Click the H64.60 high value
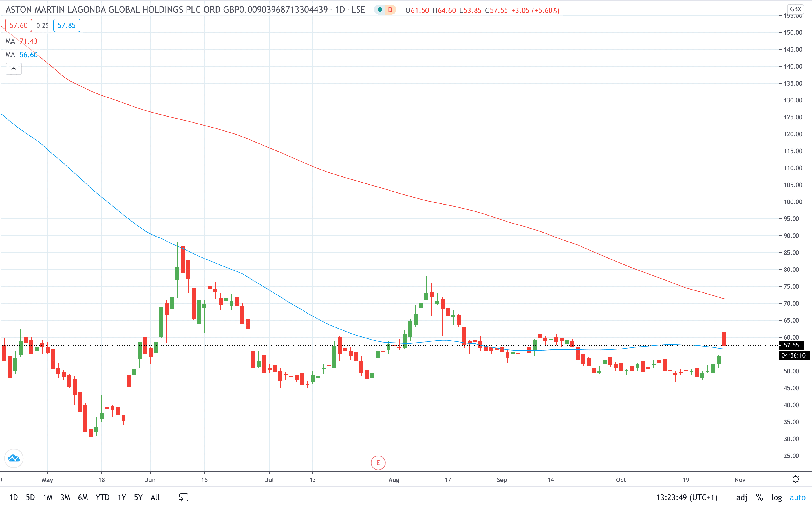 click(x=444, y=10)
